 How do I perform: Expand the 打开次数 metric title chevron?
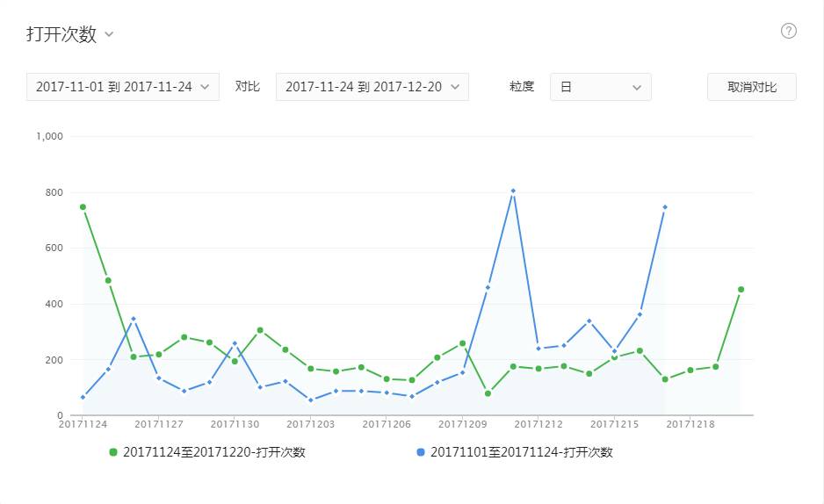109,34
